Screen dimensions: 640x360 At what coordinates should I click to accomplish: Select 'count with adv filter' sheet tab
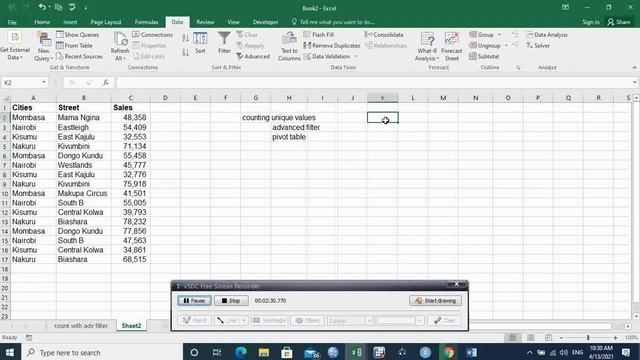(x=80, y=326)
